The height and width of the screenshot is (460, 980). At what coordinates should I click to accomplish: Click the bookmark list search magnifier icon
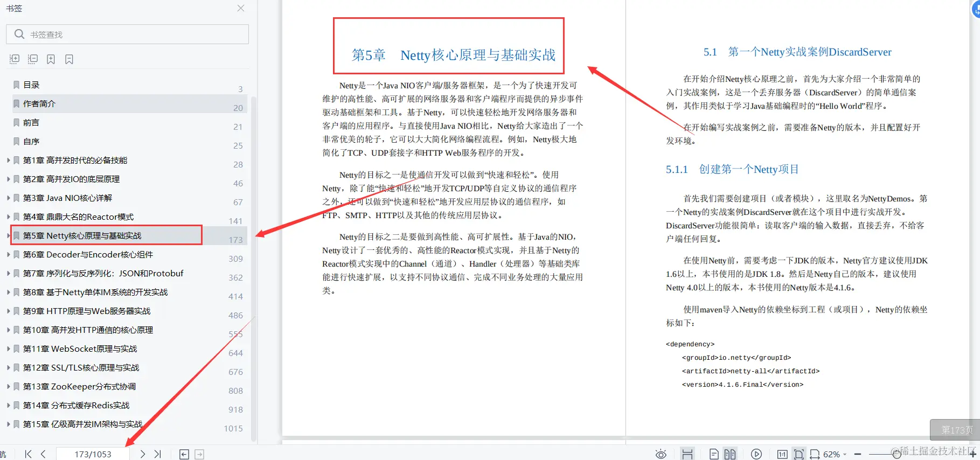click(x=19, y=34)
